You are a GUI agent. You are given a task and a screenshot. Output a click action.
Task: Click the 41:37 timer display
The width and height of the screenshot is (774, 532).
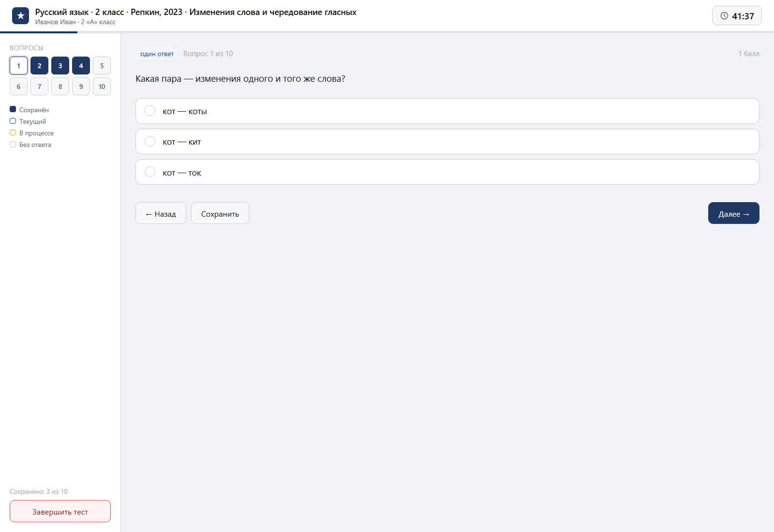point(737,16)
